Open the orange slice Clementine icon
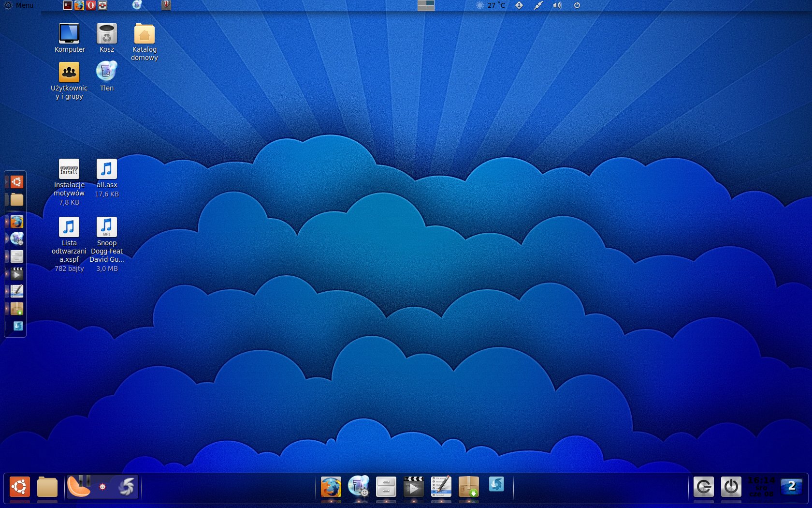The image size is (812, 508). point(79,487)
